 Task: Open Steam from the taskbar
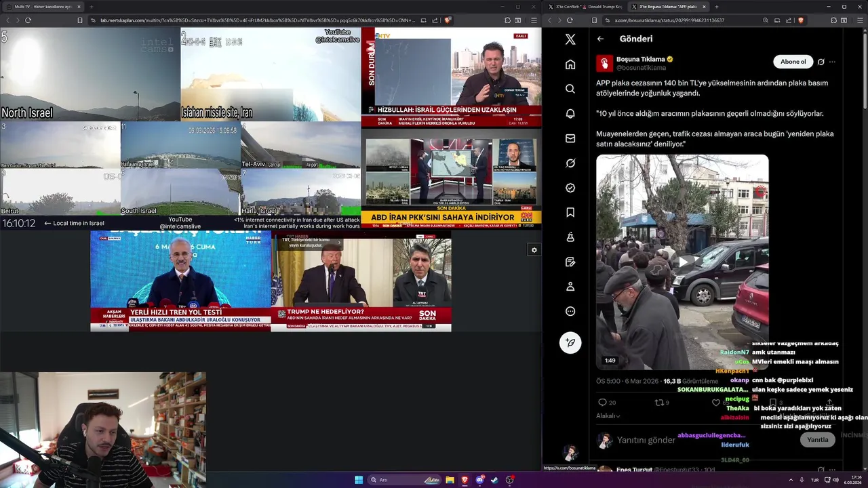[x=494, y=480]
